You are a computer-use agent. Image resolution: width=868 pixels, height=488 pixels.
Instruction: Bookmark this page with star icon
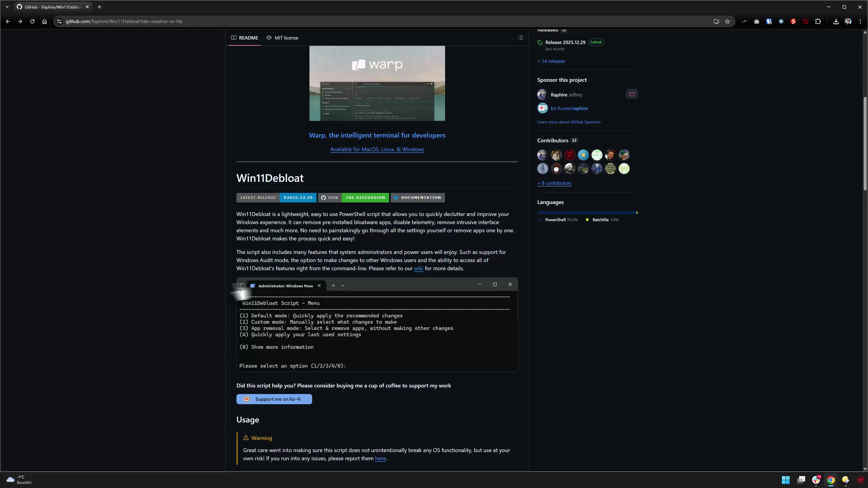(x=727, y=21)
